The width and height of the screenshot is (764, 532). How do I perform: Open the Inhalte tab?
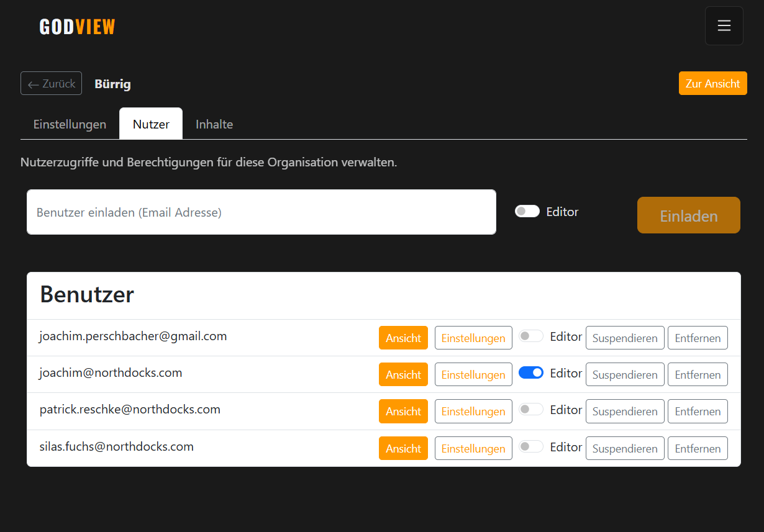pos(214,124)
